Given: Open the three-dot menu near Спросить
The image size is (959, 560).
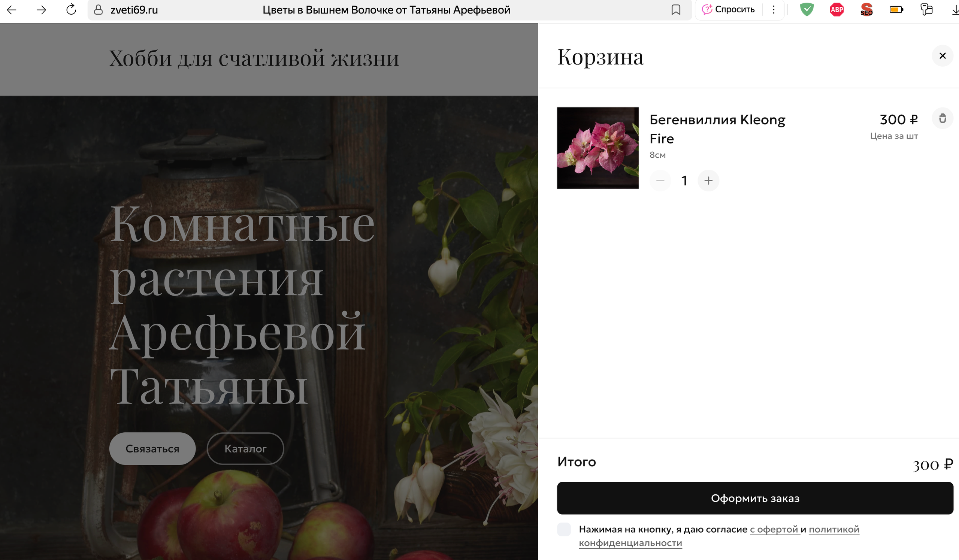Looking at the screenshot, I should (773, 10).
